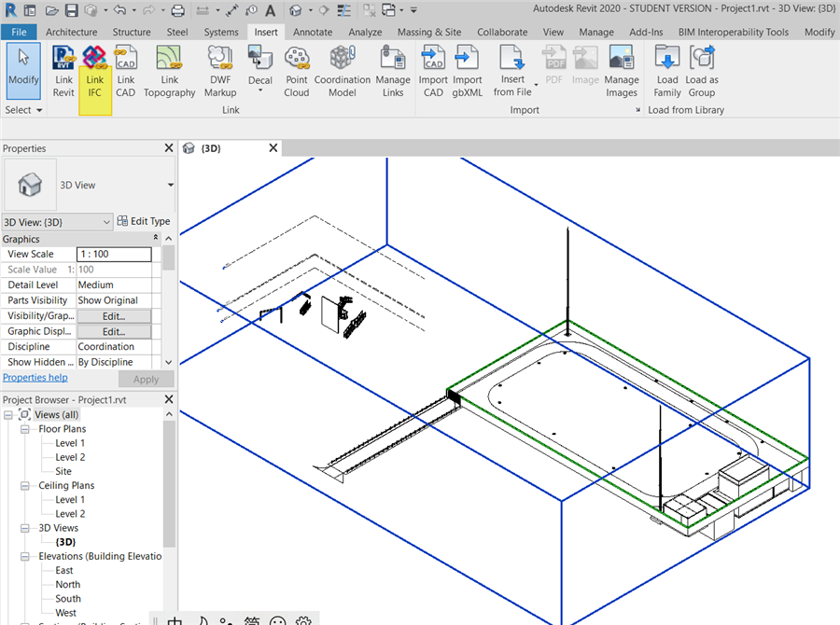
Task: Select the Text tool letter A icon
Action: point(271,10)
